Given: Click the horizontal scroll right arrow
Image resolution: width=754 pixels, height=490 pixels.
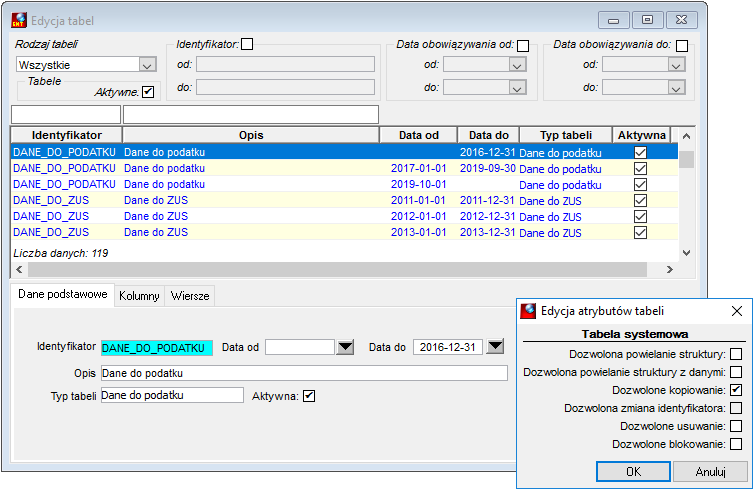Looking at the screenshot, I should tap(669, 270).
